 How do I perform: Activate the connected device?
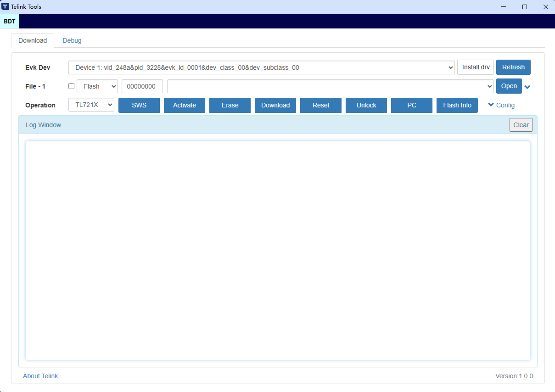184,105
